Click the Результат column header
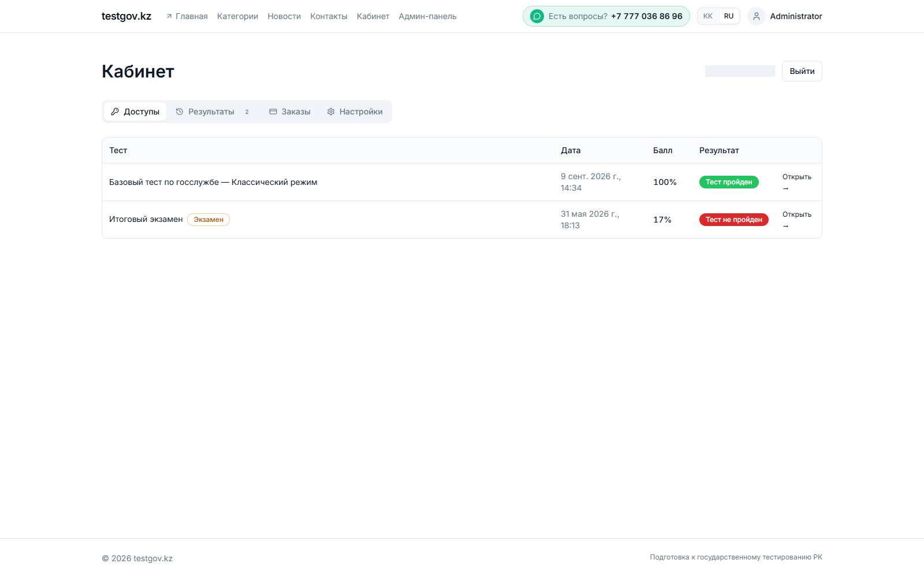The image size is (924, 578). coord(719,150)
